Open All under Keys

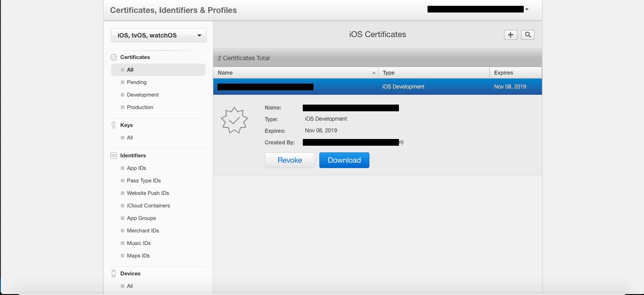tap(130, 138)
